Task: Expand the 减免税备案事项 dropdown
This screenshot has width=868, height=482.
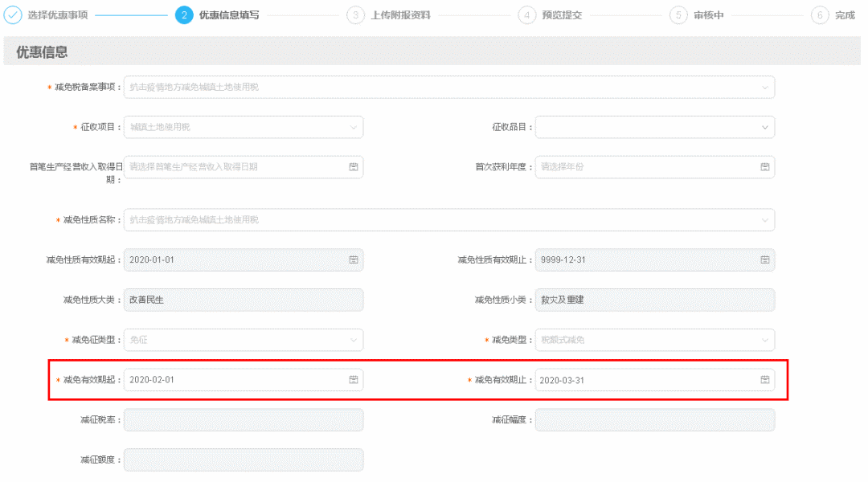Action: point(764,87)
